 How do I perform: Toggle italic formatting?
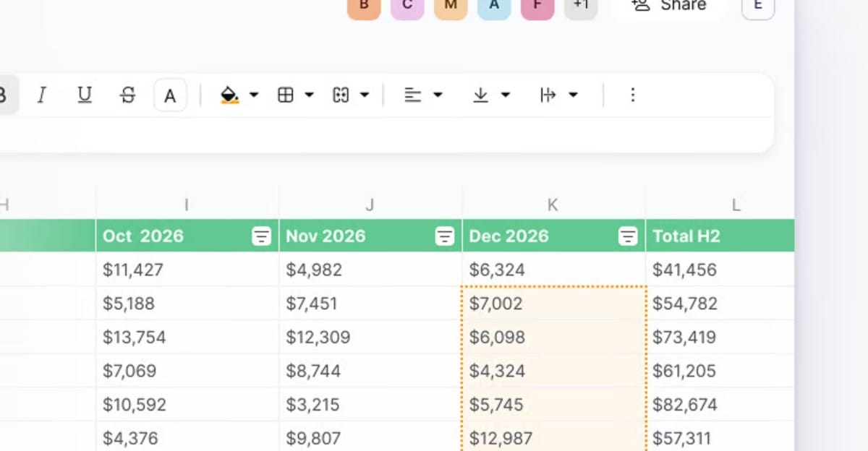click(41, 95)
